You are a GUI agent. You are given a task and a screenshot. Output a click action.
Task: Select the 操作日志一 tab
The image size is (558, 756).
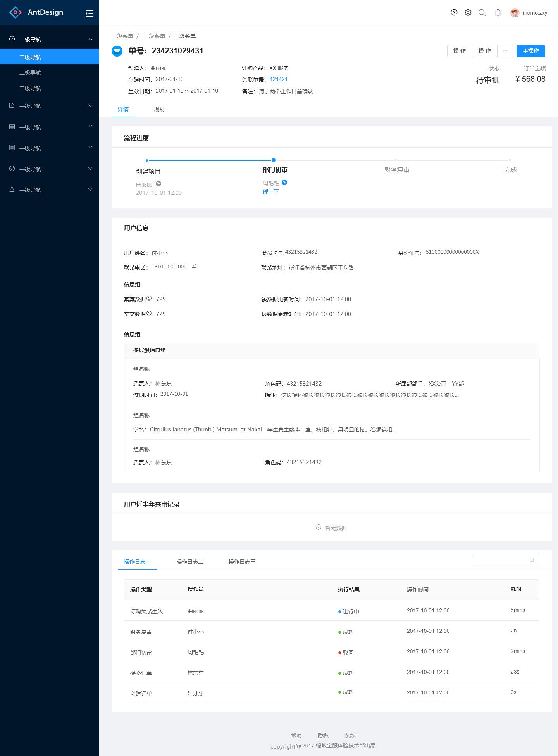click(x=138, y=562)
